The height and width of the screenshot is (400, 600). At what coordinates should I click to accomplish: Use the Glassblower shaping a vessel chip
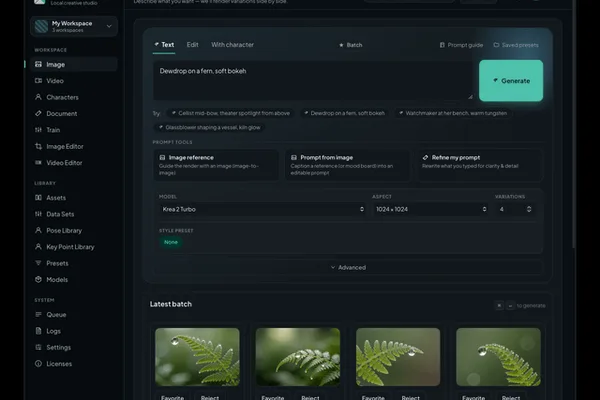[x=210, y=127]
